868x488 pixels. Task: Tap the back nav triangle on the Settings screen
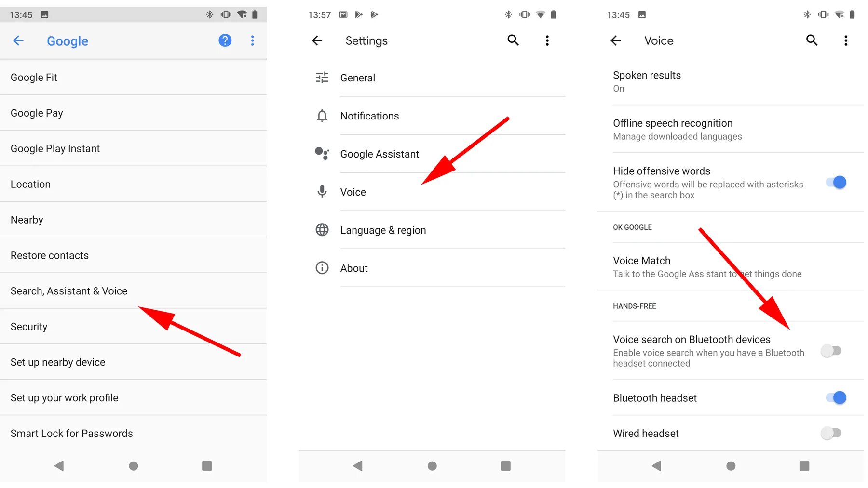358,466
